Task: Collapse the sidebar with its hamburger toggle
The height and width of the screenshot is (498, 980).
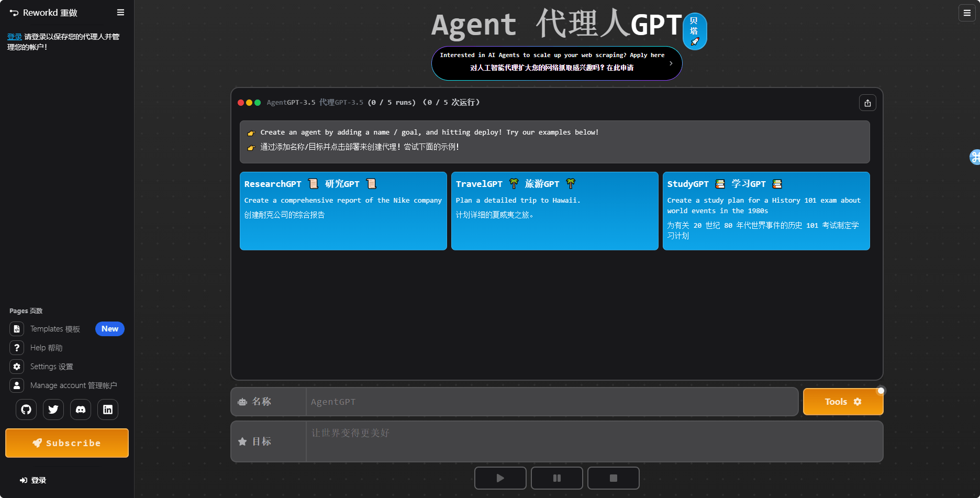Action: (x=120, y=12)
